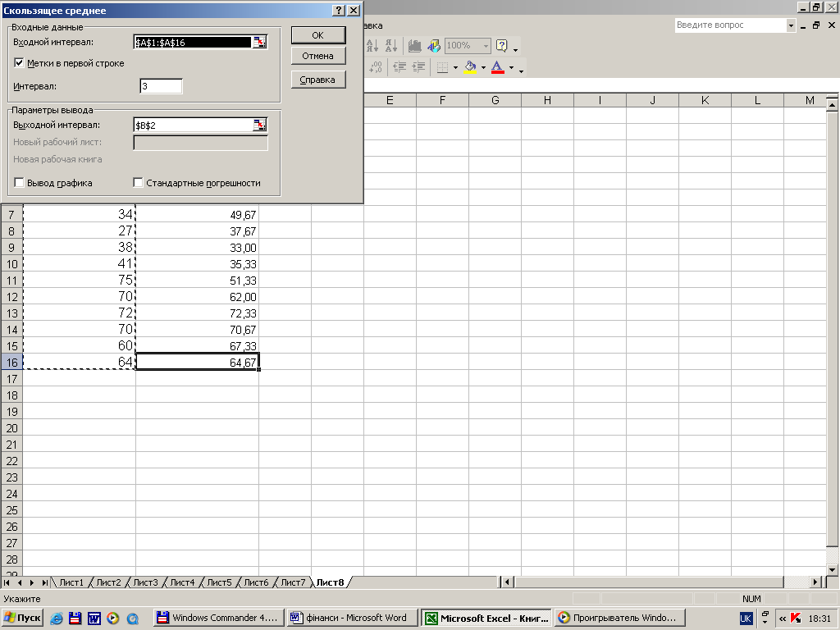Open Microsoft Excel Help question icon
840x630 pixels.
(502, 46)
